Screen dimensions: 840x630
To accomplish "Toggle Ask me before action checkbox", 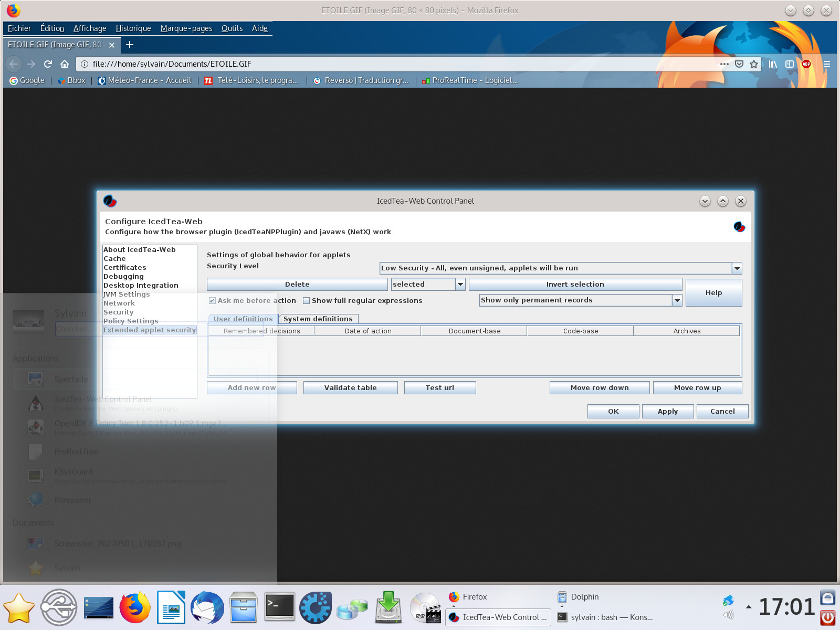I will pos(212,301).
